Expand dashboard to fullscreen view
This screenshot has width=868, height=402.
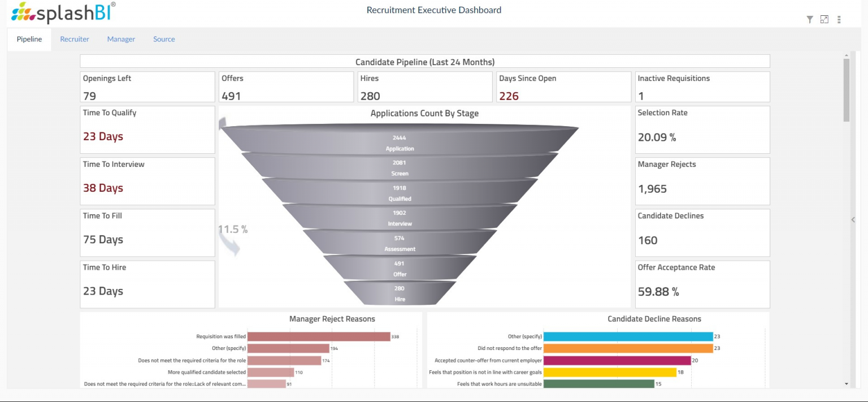click(x=824, y=19)
